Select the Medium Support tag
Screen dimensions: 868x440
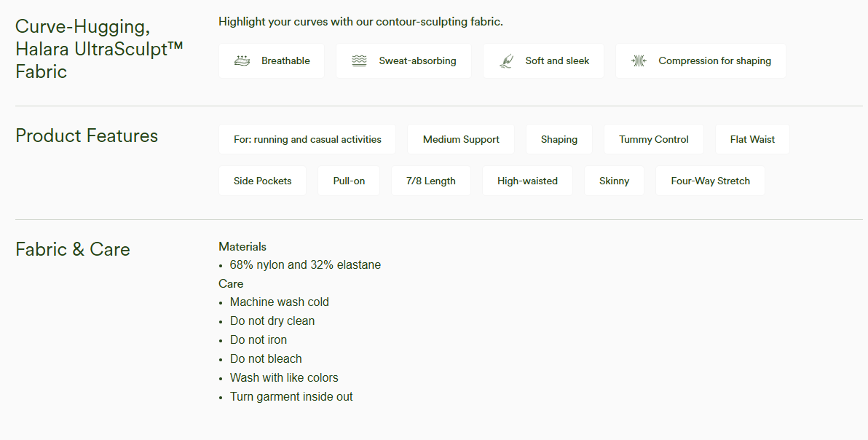tap(461, 139)
